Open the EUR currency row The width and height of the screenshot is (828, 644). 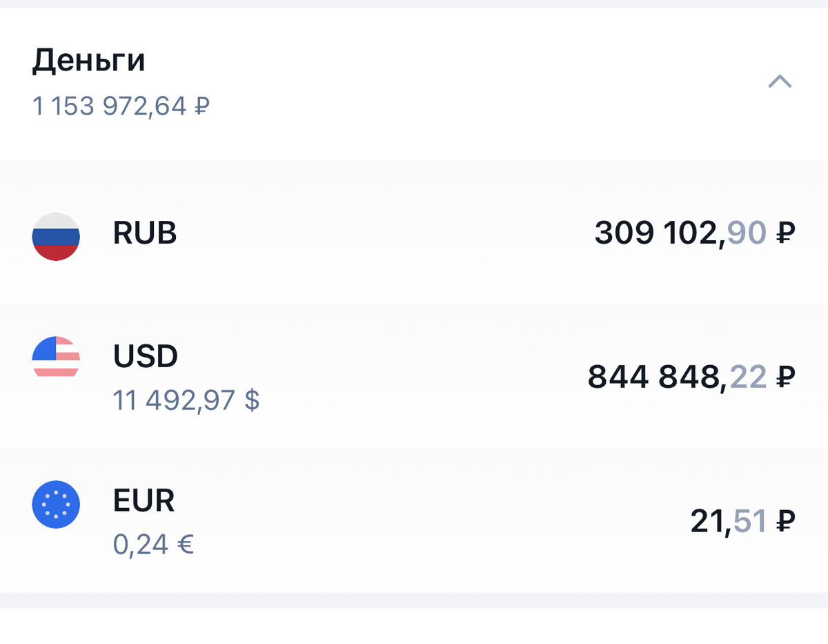click(414, 520)
